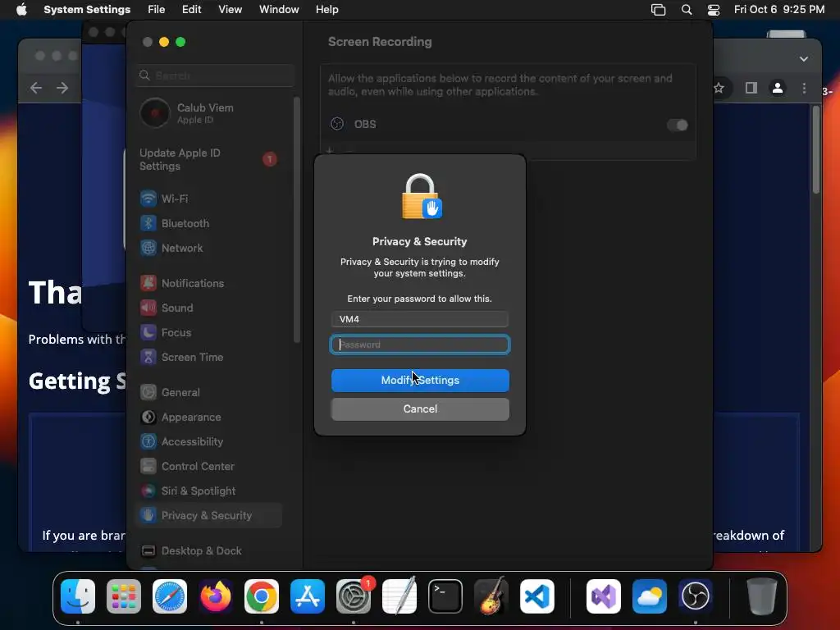Click the Appearance sidebar icon
The height and width of the screenshot is (630, 840).
[x=148, y=418]
